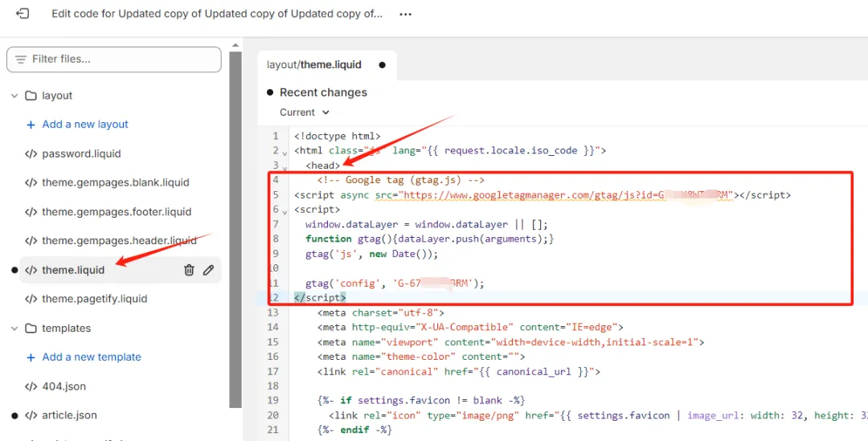Click the file sidebar vertical scrollbar
The width and height of the screenshot is (868, 441).
(x=235, y=230)
